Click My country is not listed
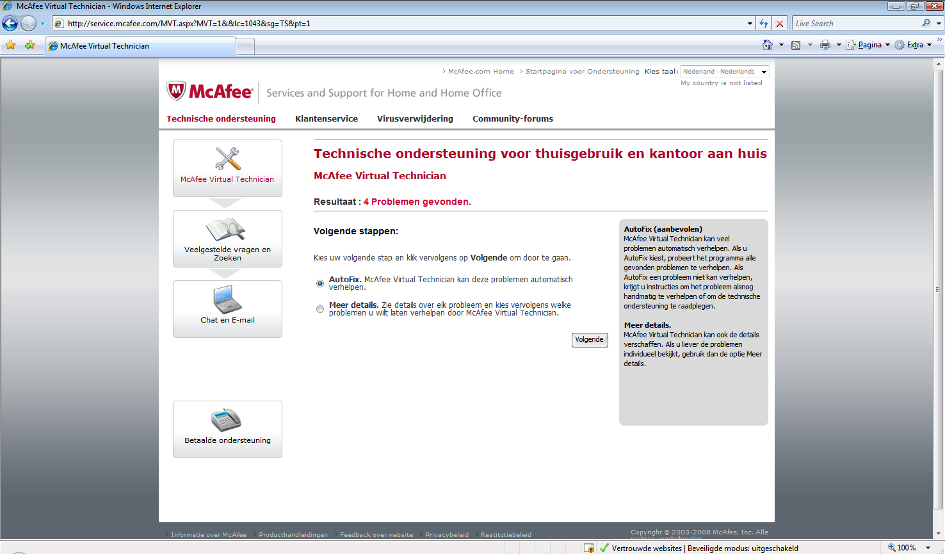 tap(722, 83)
